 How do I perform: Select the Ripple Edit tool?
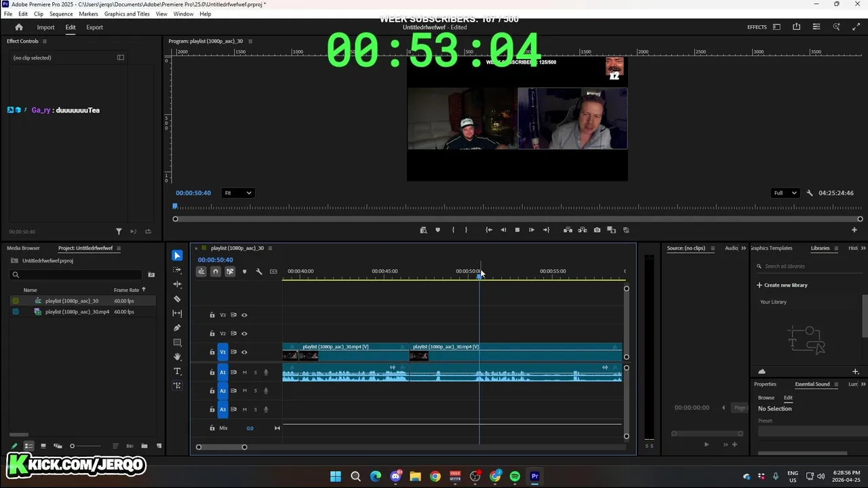point(177,285)
